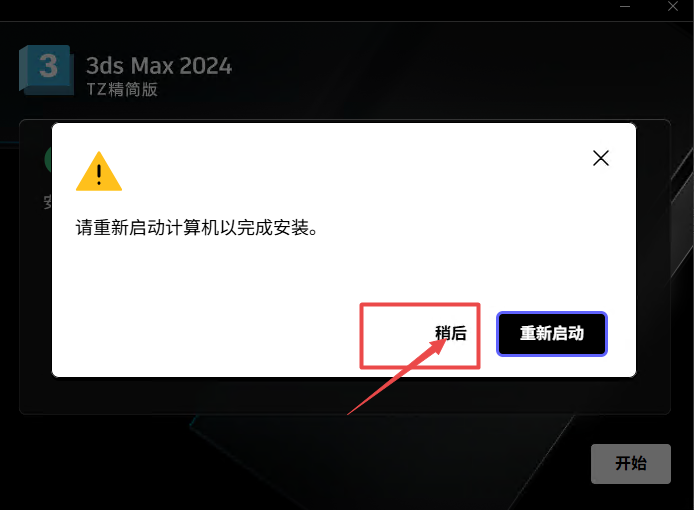Click the TZ精简版 subtitle label
694x510 pixels.
coord(122,89)
